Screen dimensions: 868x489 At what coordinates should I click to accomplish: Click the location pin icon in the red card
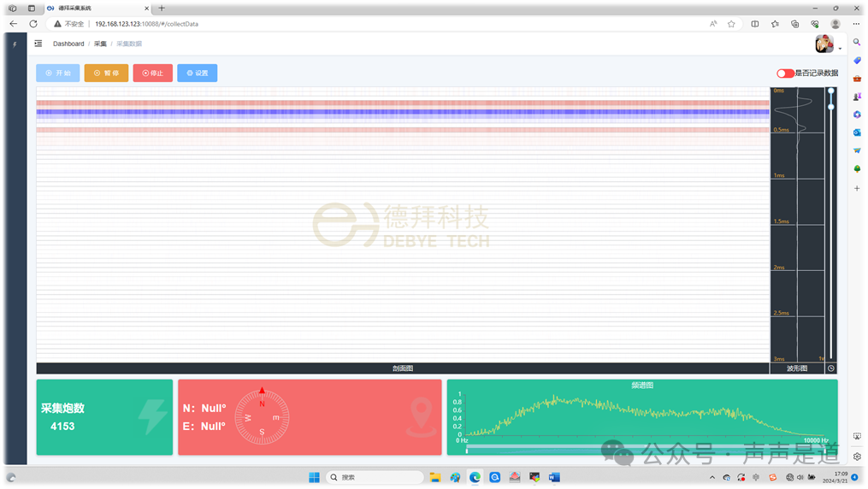pyautogui.click(x=422, y=417)
